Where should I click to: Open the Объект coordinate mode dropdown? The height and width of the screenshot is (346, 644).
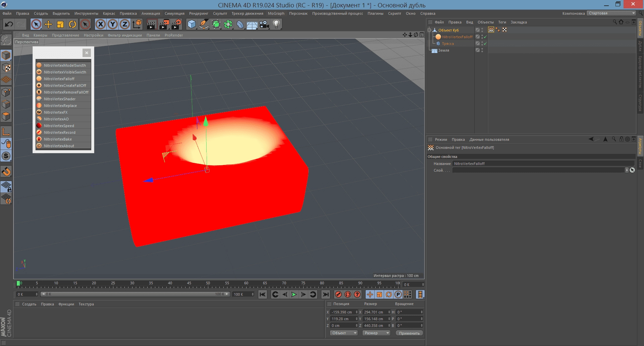point(344,333)
